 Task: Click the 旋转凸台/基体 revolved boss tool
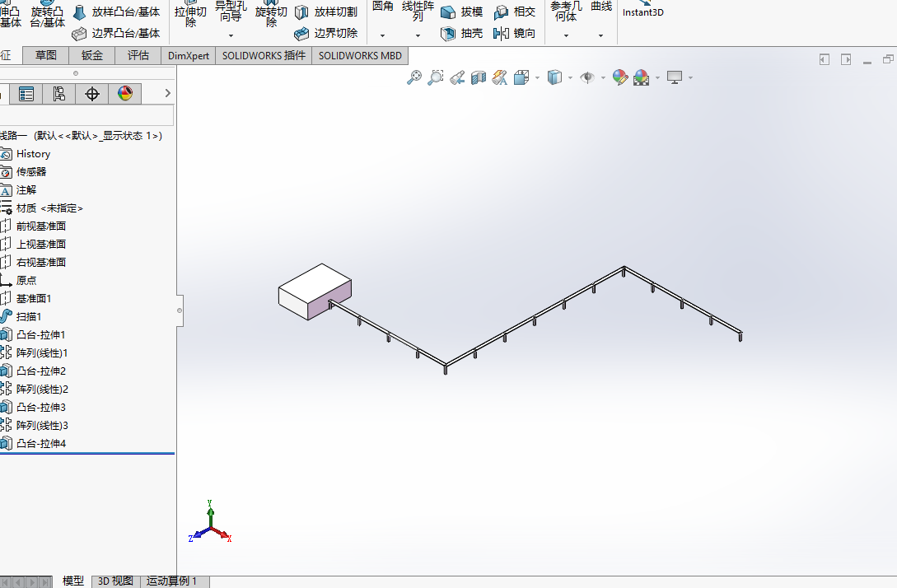[48, 14]
